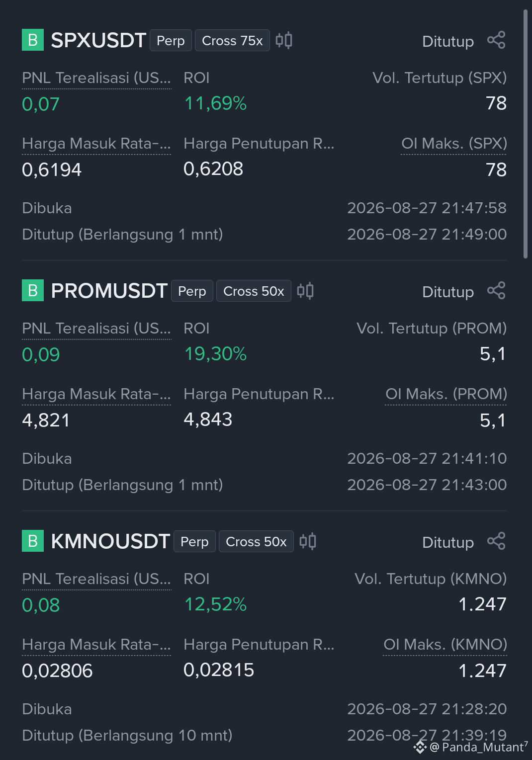Open the PROMUSDT pair title

(109, 291)
